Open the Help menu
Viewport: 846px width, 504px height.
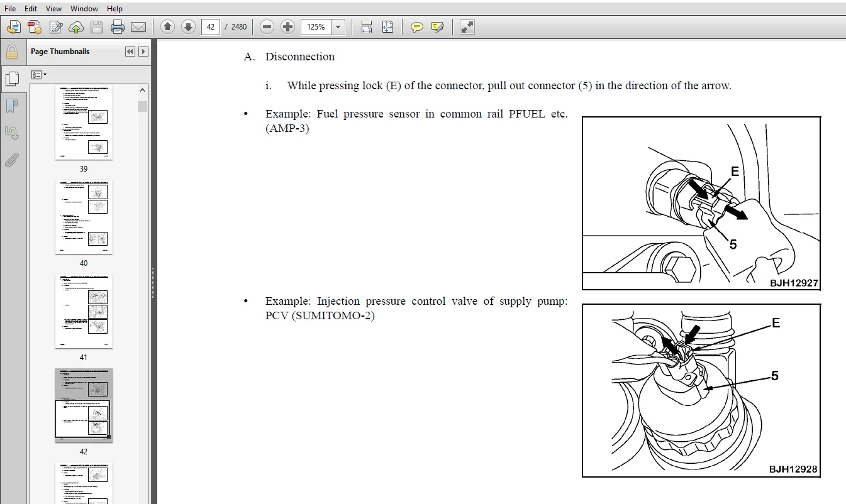(114, 8)
